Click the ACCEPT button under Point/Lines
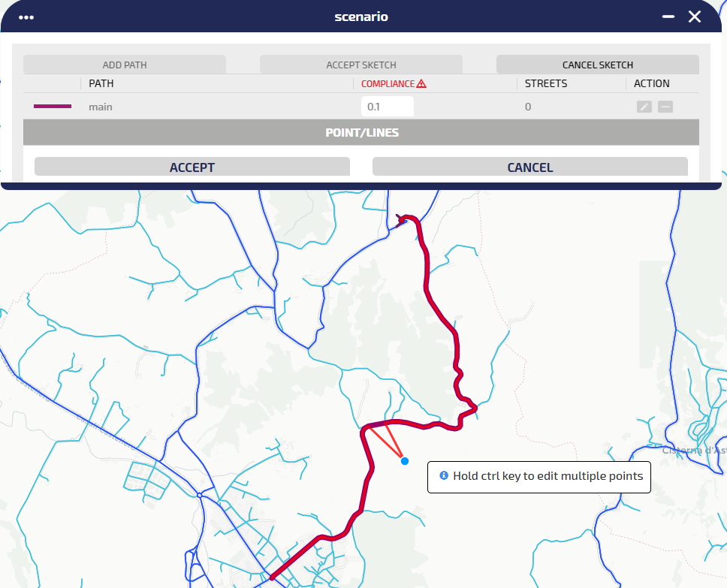The width and height of the screenshot is (727, 588). [x=192, y=167]
